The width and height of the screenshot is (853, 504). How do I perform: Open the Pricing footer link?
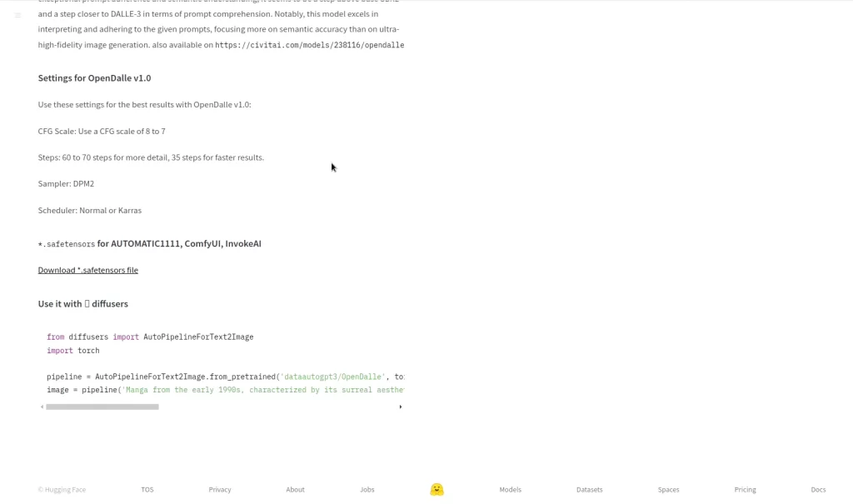coord(745,490)
